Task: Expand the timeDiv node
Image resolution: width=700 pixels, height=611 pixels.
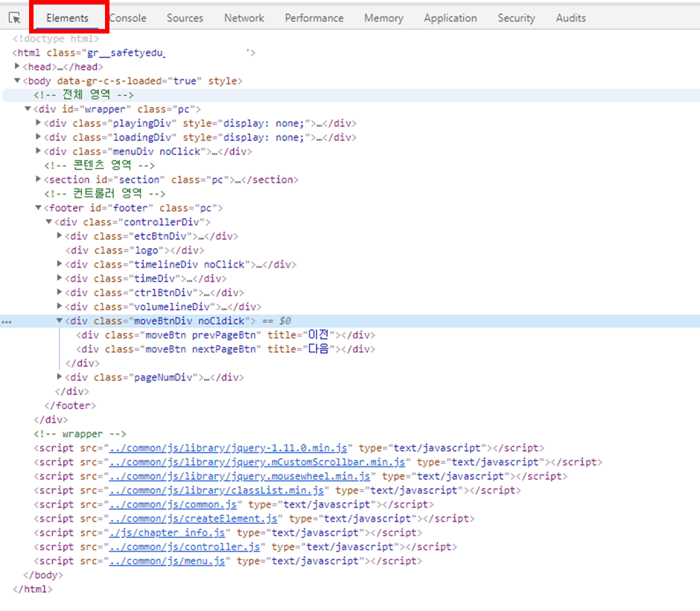Action: click(60, 278)
